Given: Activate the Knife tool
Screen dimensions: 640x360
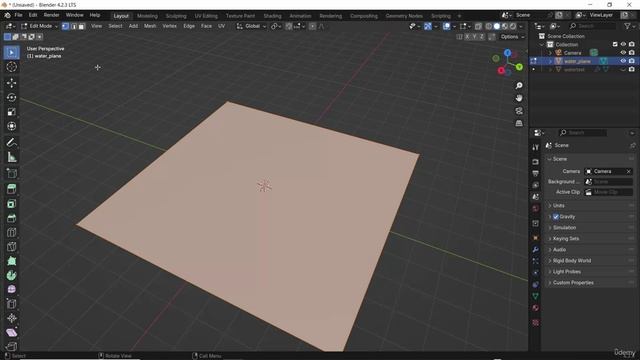Looking at the screenshot, I should [x=11, y=247].
